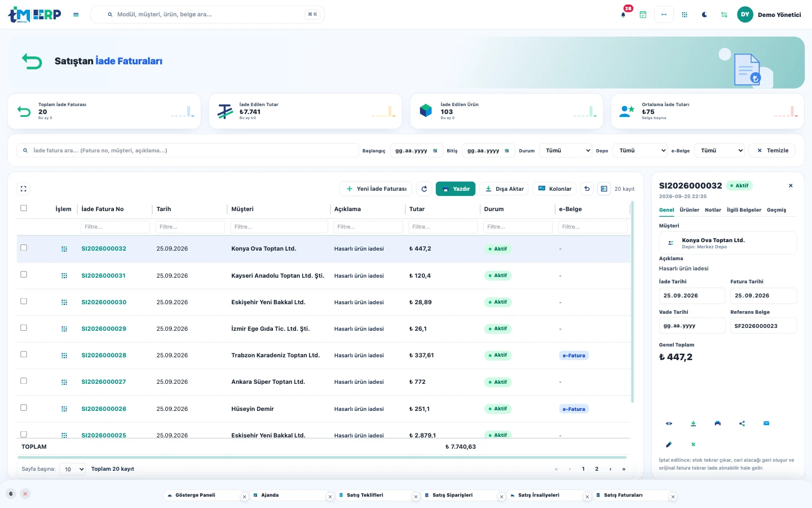The image size is (812, 508).
Task: Tick the checkbox for SI2026000030
Action: (x=24, y=301)
